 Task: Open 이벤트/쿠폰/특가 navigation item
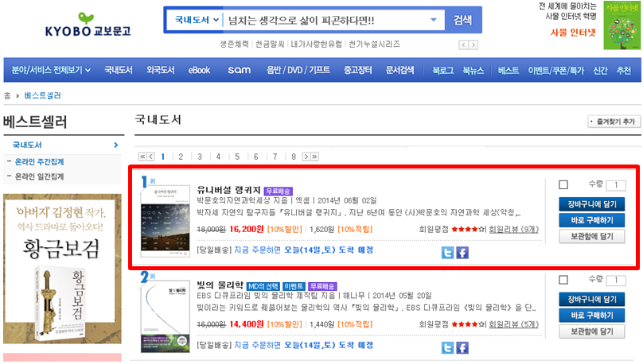click(x=556, y=70)
